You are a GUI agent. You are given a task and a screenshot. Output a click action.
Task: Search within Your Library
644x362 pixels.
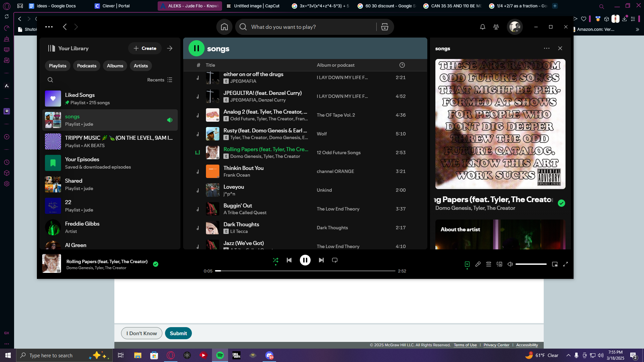click(x=50, y=80)
